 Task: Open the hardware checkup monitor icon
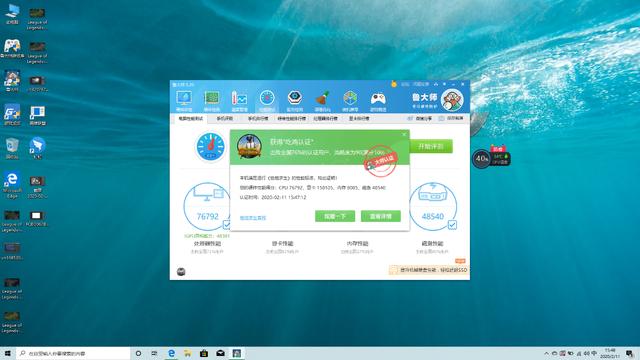point(184,100)
